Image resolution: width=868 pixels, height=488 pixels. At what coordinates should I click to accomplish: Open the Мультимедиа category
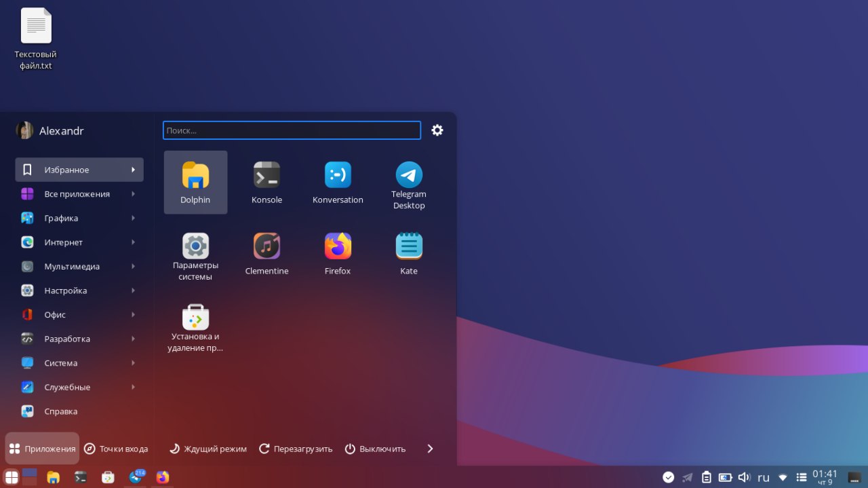[79, 266]
